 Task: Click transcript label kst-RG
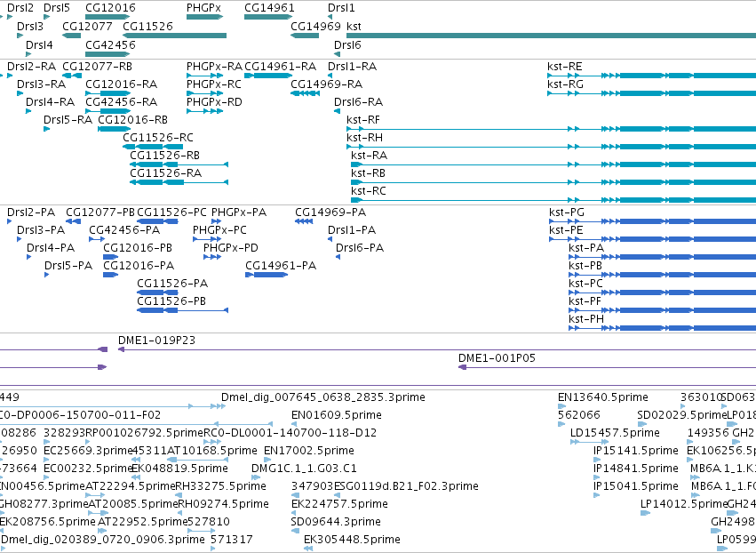click(x=565, y=84)
